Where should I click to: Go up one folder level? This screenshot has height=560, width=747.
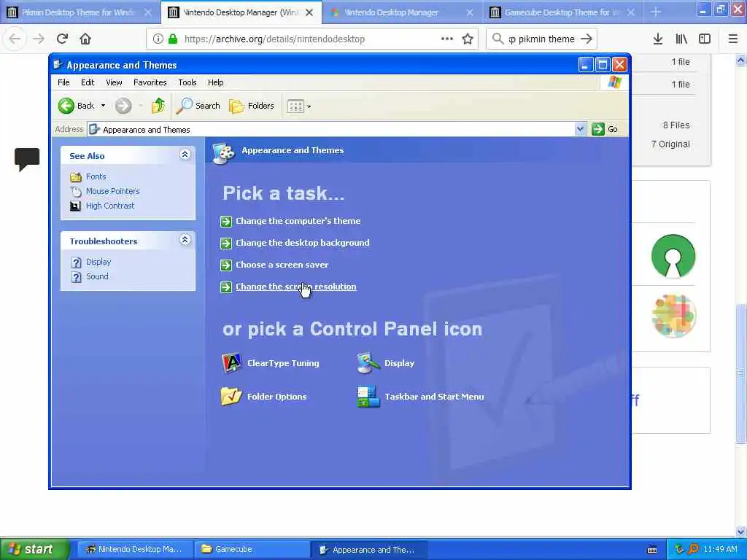pyautogui.click(x=158, y=106)
